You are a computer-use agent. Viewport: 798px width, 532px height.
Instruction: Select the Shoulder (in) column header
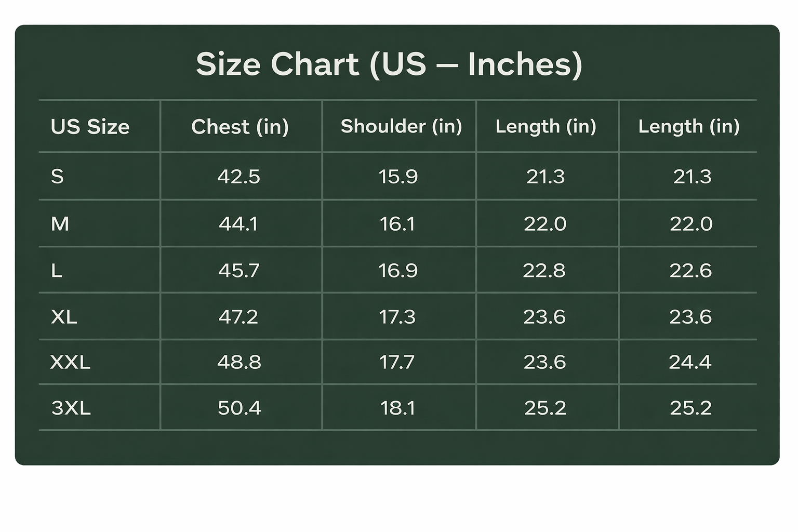[x=401, y=126]
